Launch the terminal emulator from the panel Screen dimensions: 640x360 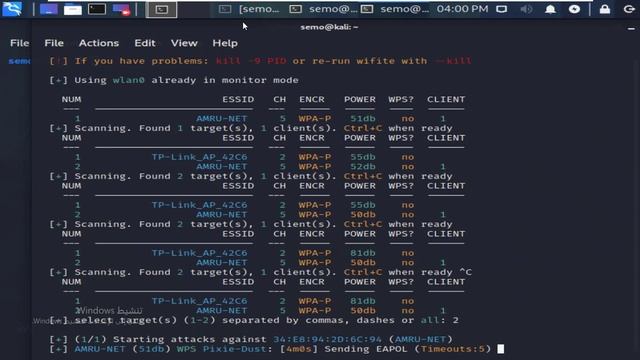(x=97, y=9)
